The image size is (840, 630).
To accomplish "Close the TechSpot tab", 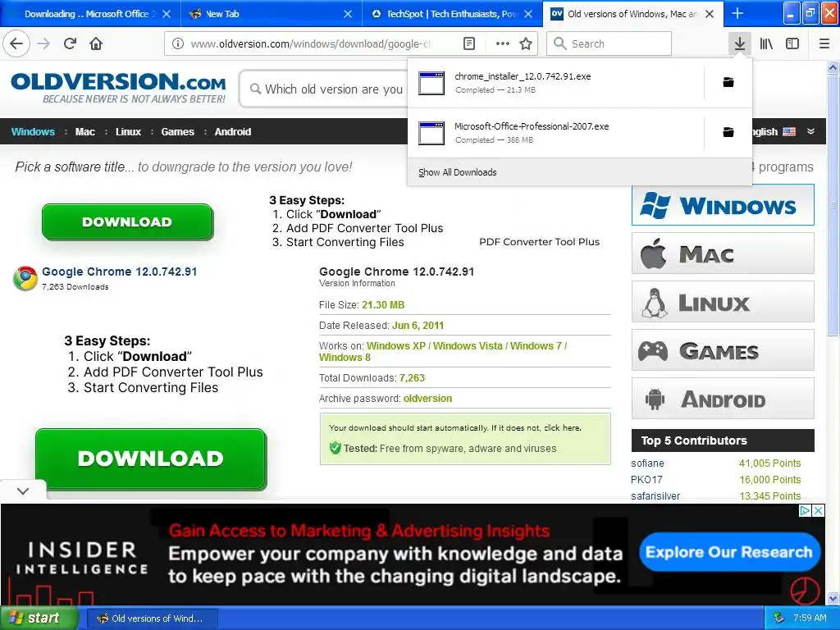I will click(528, 14).
